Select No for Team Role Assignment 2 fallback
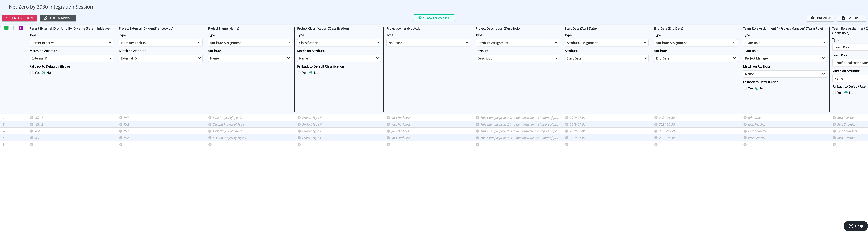Image resolution: width=868 pixels, height=241 pixels. point(846,93)
